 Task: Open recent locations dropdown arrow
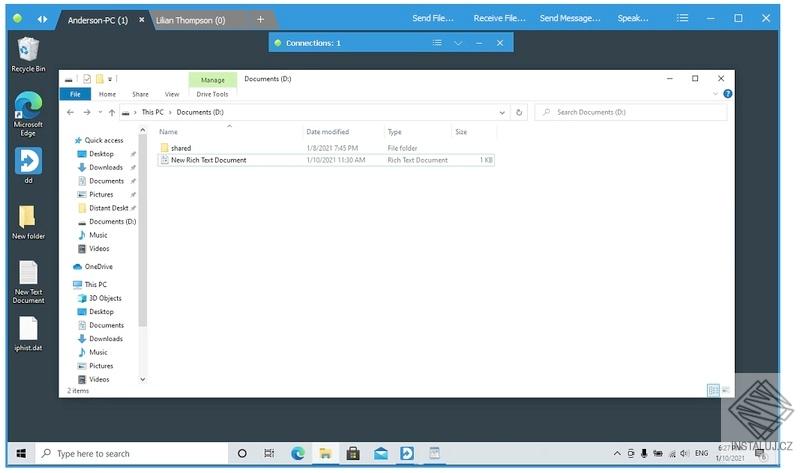tap(100, 112)
